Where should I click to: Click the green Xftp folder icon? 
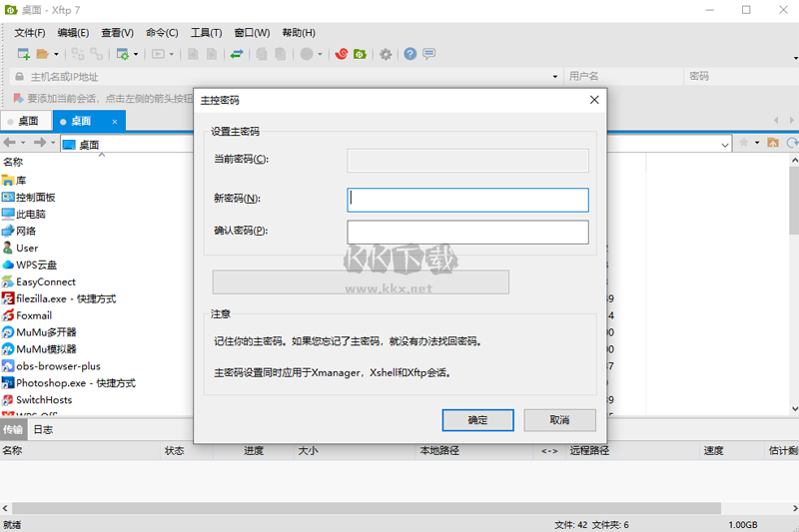pyautogui.click(x=361, y=54)
